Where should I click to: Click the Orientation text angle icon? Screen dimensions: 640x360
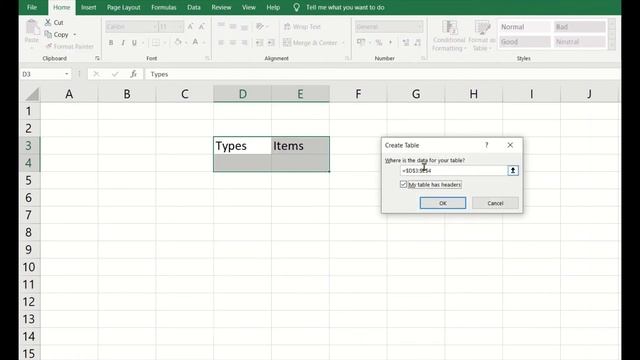(x=260, y=27)
